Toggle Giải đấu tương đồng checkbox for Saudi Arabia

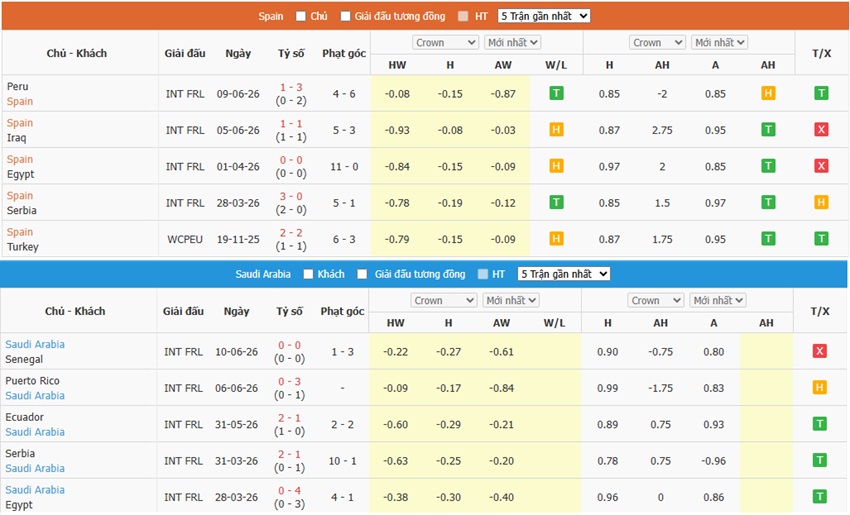pyautogui.click(x=362, y=274)
